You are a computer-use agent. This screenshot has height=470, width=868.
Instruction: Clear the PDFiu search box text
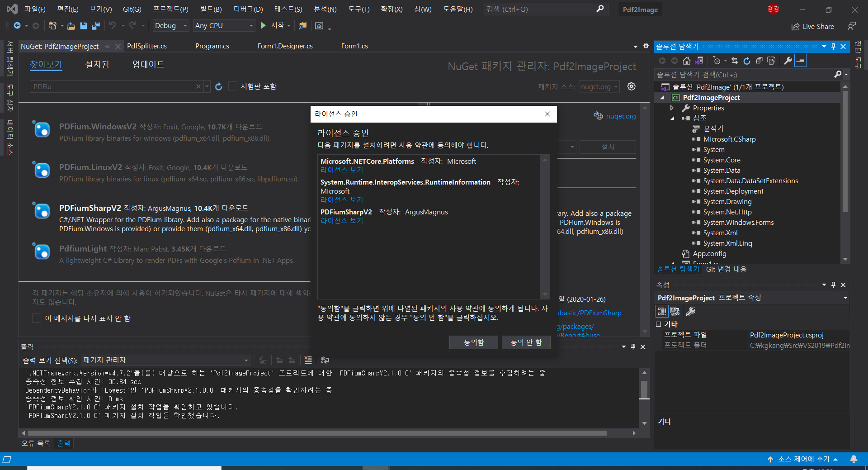198,86
